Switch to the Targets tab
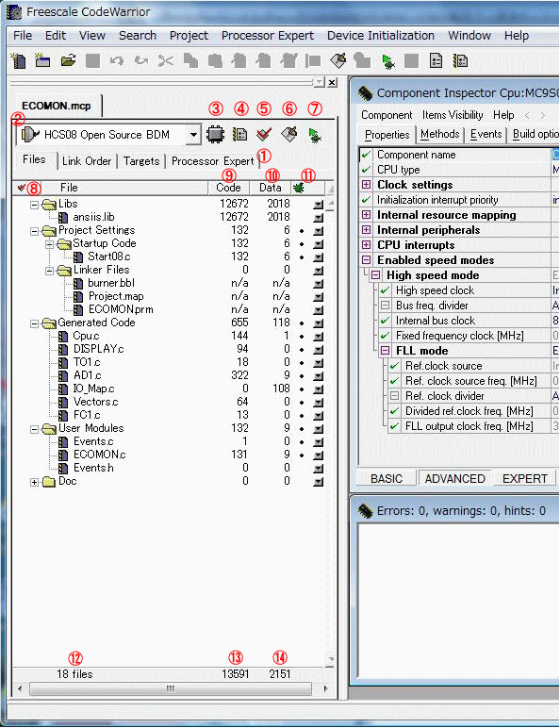560x728 pixels. [141, 161]
